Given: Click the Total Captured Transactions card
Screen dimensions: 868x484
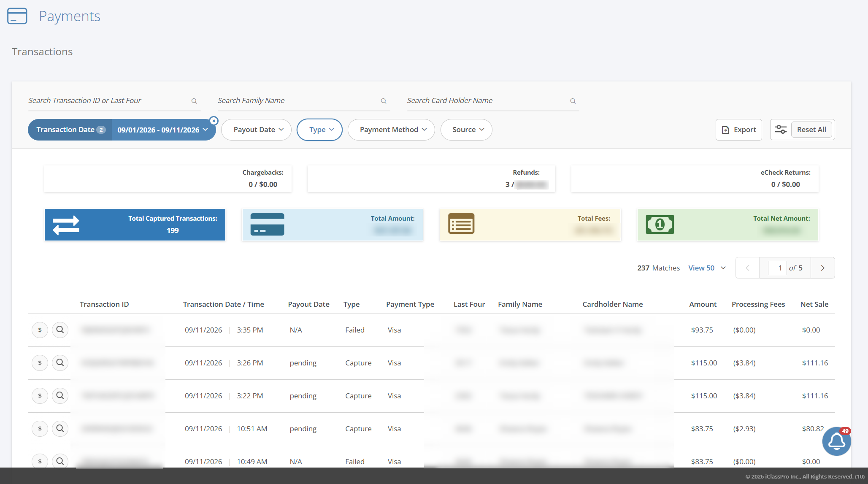Looking at the screenshot, I should pos(135,224).
